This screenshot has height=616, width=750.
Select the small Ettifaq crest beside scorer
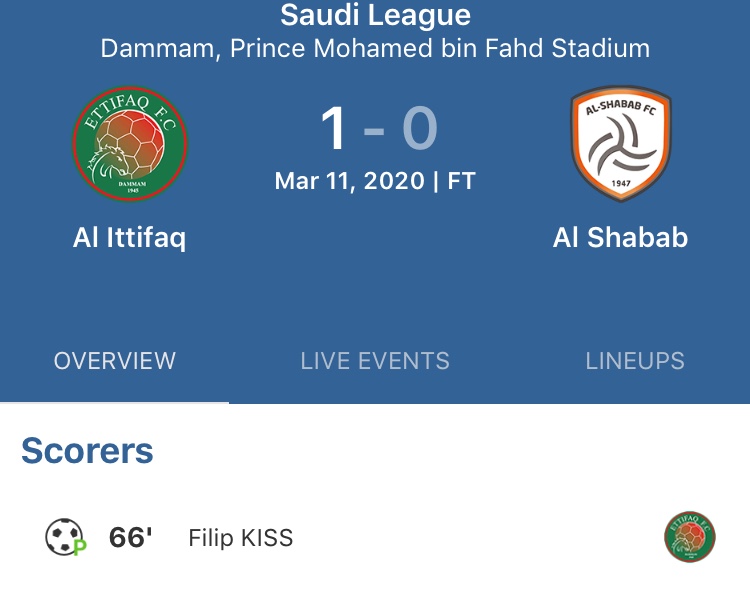(690, 538)
